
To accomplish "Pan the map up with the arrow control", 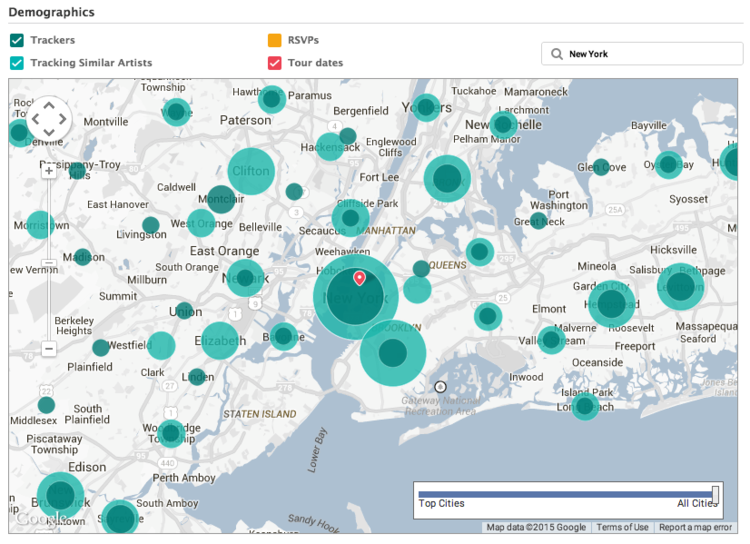I will [x=49, y=106].
